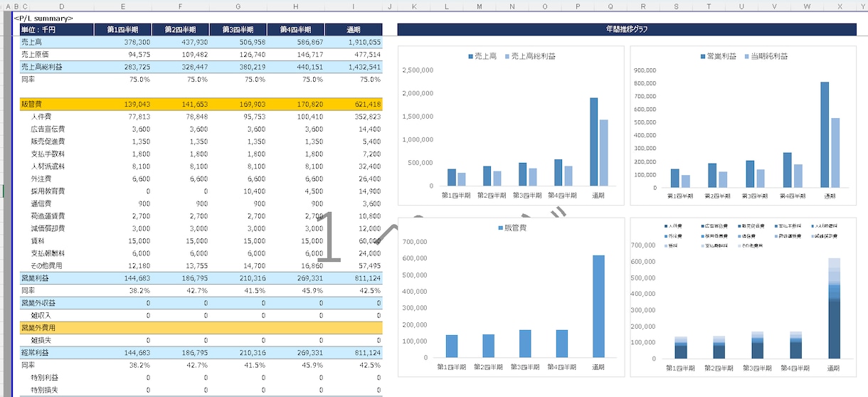
Task: Click the 売上高総利益 legend entry in the chart
Action: tap(529, 56)
